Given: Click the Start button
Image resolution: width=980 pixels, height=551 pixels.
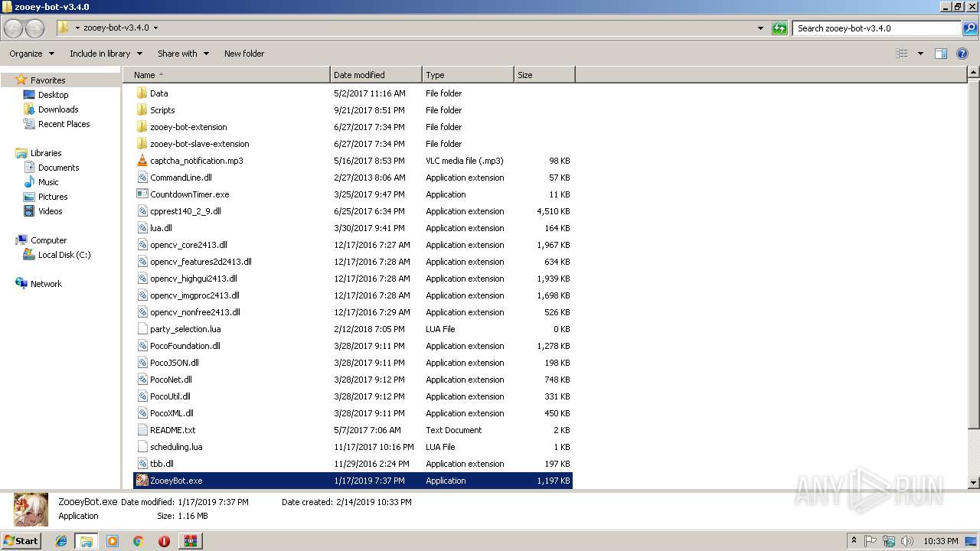Looking at the screenshot, I should click(21, 541).
